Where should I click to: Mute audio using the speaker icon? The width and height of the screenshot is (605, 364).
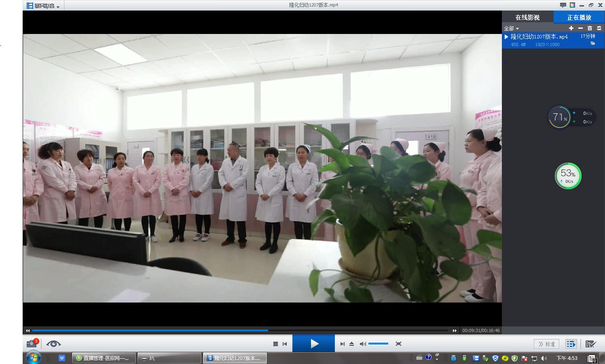pos(363,344)
